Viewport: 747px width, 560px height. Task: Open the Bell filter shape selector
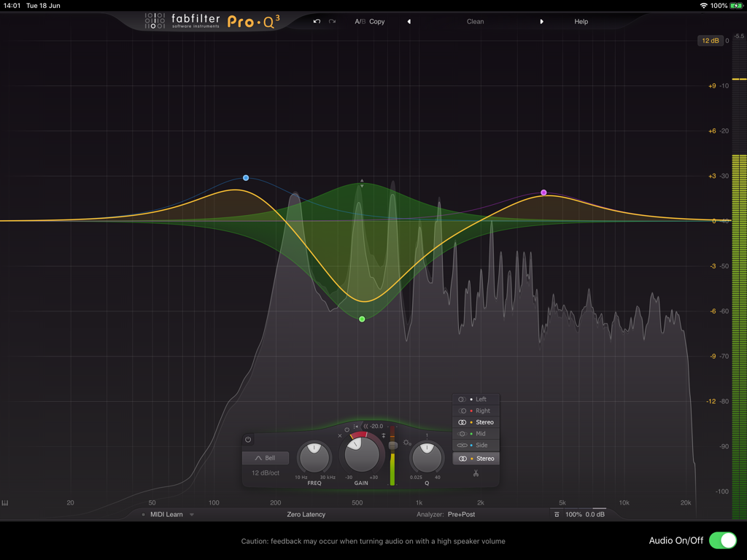[x=266, y=457]
